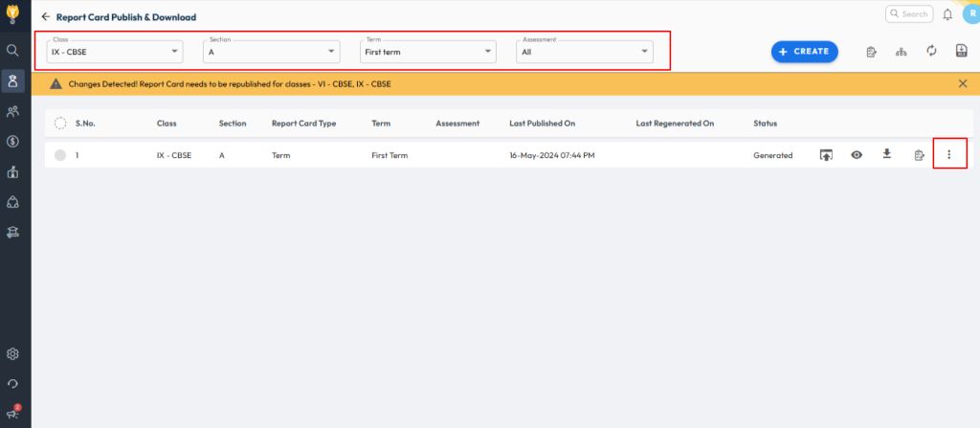Toggle the select-all checkbox in the header

click(60, 124)
